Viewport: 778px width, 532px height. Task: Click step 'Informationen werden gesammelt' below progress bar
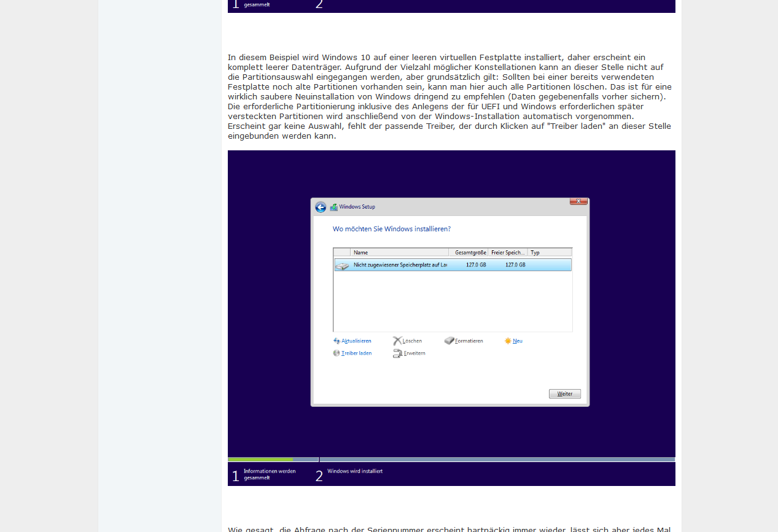270,474
